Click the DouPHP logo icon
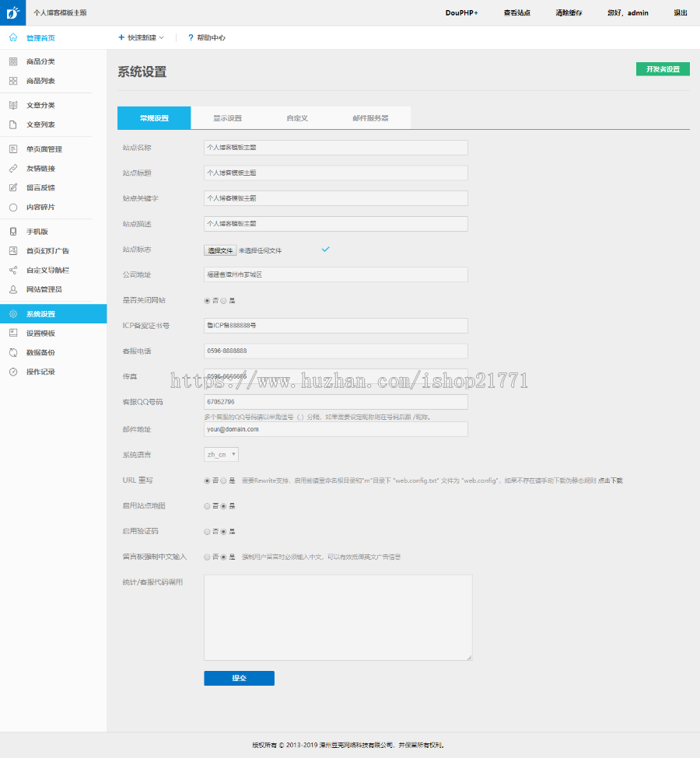 pos(13,12)
